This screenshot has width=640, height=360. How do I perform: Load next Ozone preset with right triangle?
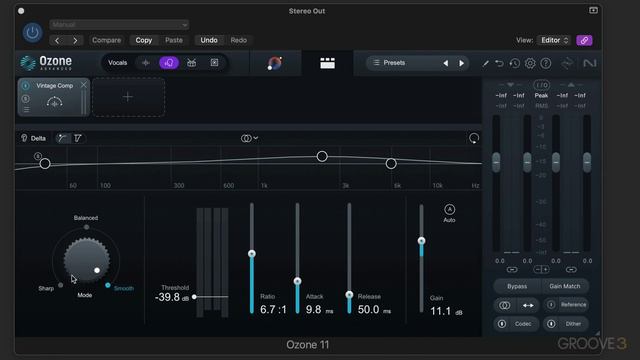click(462, 63)
